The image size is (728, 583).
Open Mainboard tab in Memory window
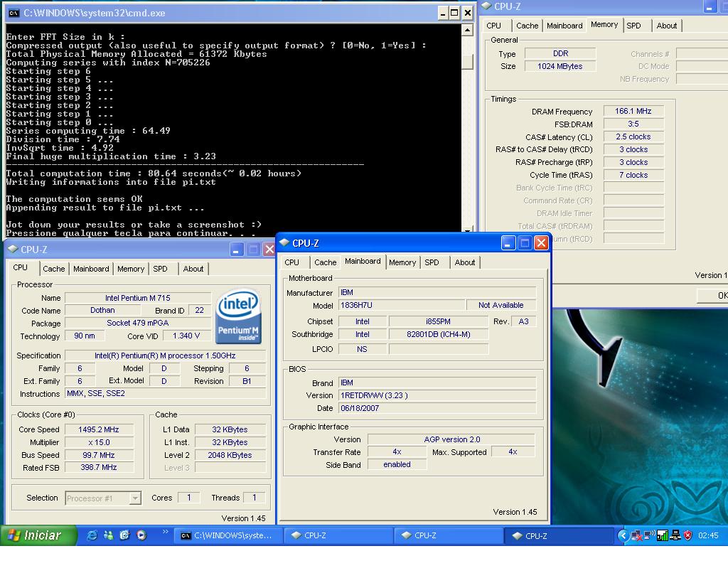pos(564,26)
